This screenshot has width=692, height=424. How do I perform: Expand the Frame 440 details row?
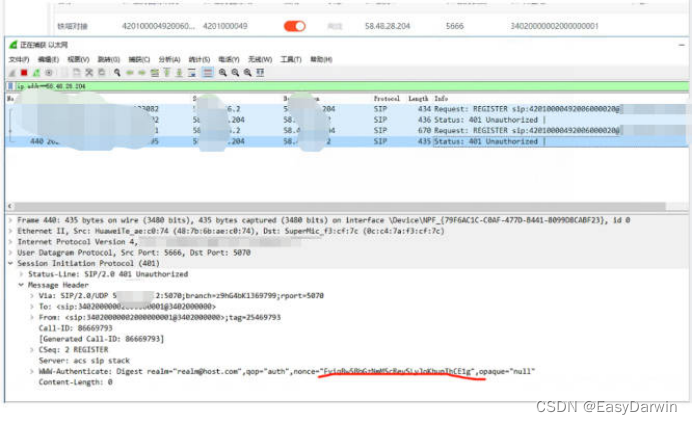coord(11,220)
